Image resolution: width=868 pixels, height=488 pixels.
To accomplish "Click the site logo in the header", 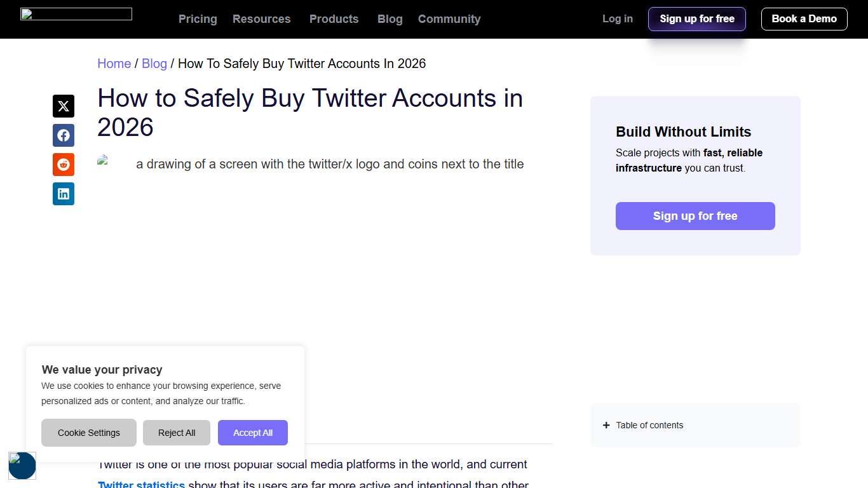I will click(76, 13).
